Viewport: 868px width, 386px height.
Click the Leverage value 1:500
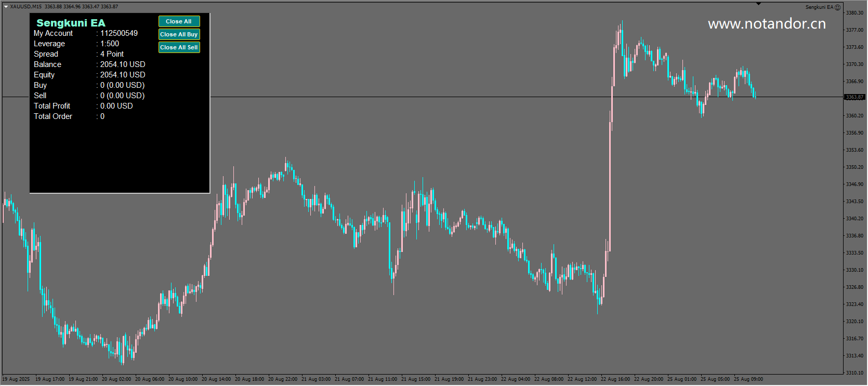pos(110,44)
